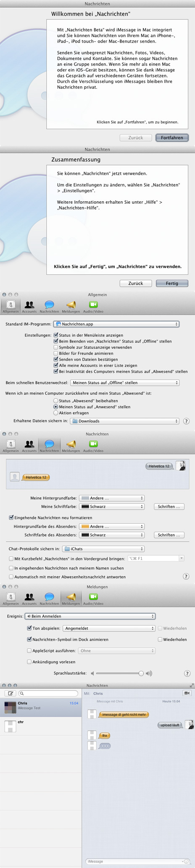195x868 pixels.
Task: Enable AppleScript ausführen checkbox
Action: point(29,650)
